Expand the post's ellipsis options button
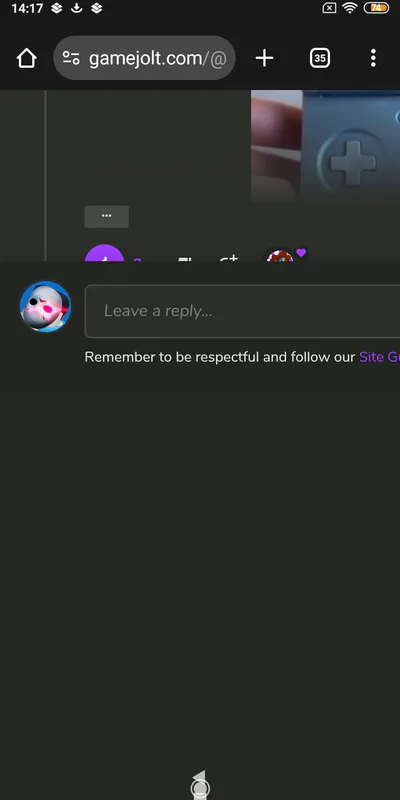Screen dimensions: 400x800 click(x=107, y=216)
